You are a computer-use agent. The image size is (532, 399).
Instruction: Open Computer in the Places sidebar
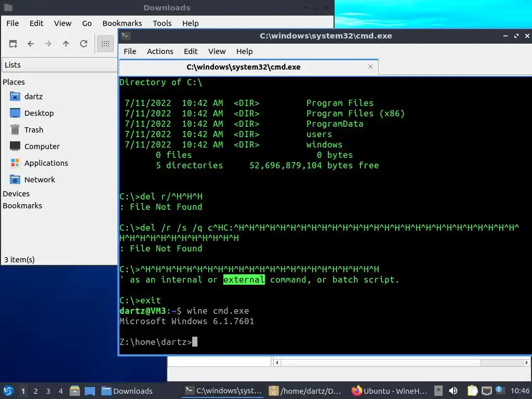(42, 147)
